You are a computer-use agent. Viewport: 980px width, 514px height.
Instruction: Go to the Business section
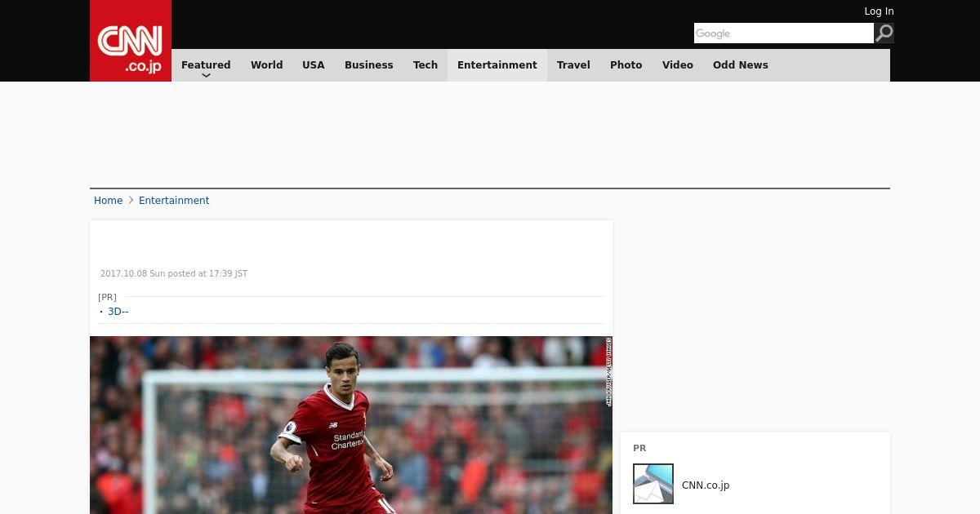click(369, 65)
